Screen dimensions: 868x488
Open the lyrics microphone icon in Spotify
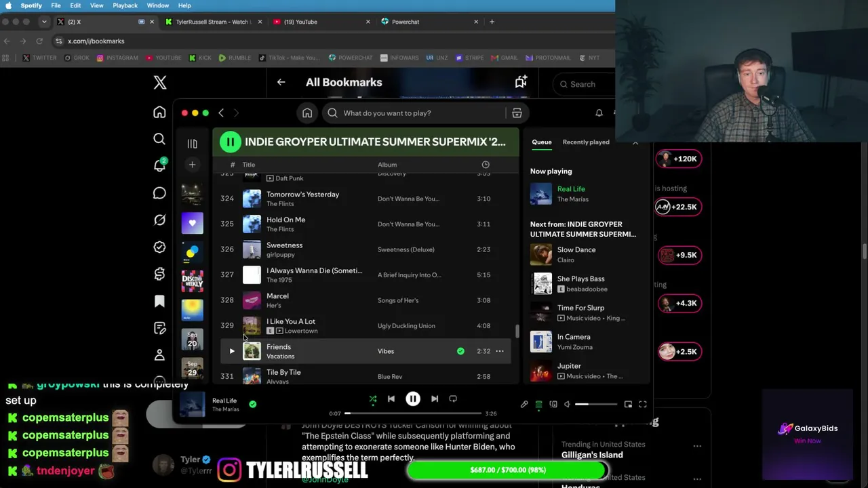pos(524,405)
